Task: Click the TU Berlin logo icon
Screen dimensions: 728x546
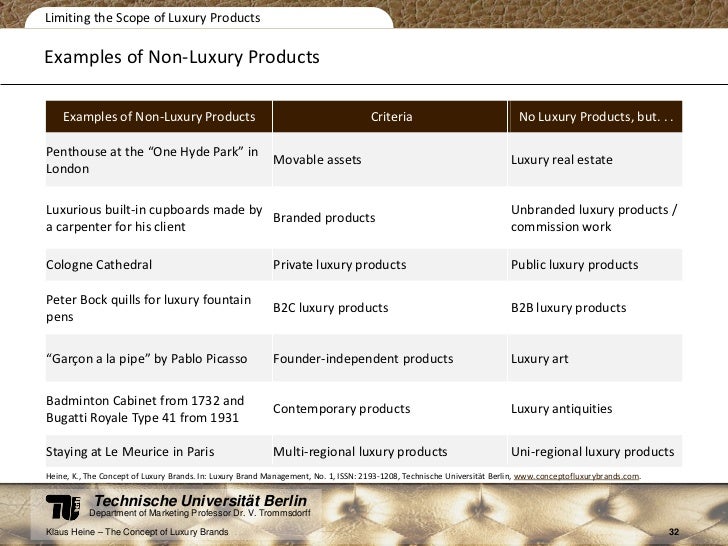Action: click(63, 507)
